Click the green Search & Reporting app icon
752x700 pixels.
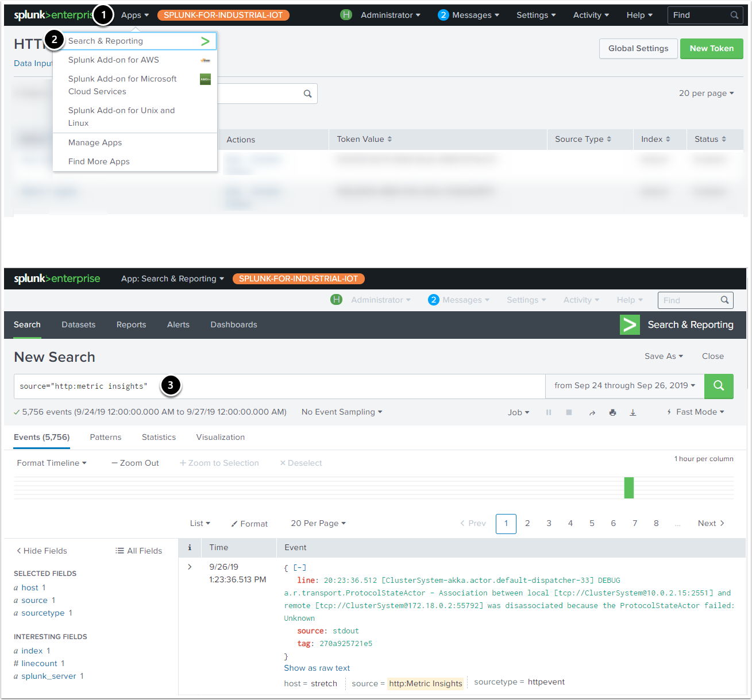click(x=630, y=325)
